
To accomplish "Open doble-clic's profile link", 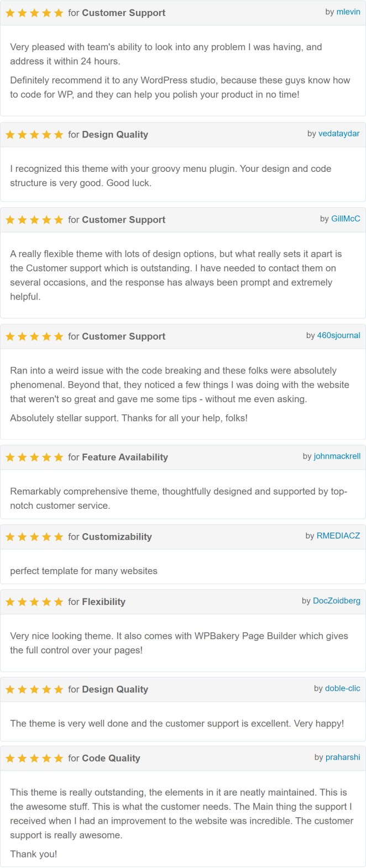I will coord(343,688).
